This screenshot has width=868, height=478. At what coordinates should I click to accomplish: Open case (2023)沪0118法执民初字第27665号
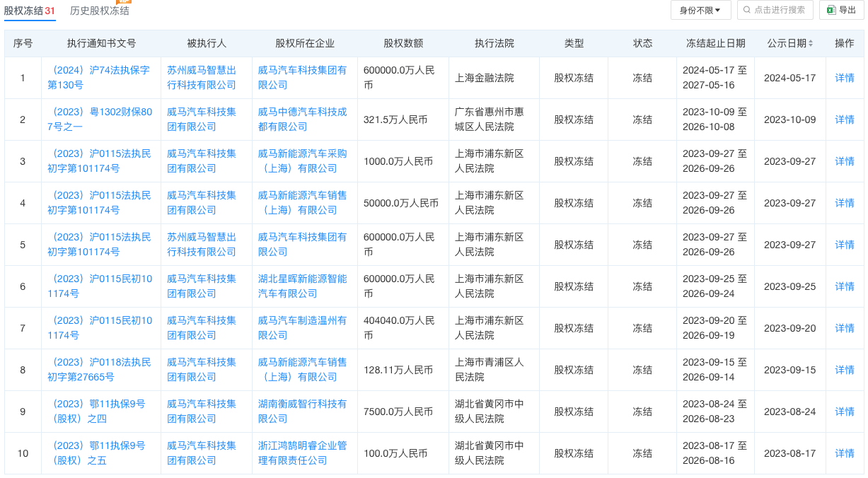tap(100, 370)
